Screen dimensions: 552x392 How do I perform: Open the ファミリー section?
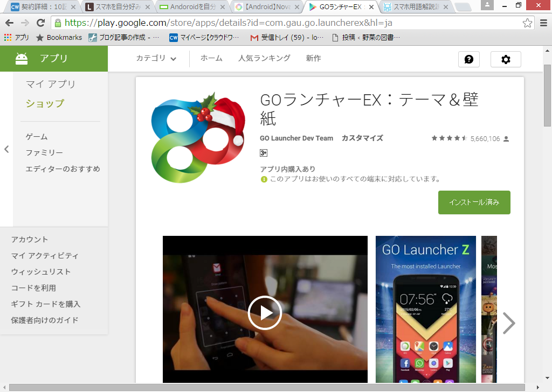(x=44, y=152)
